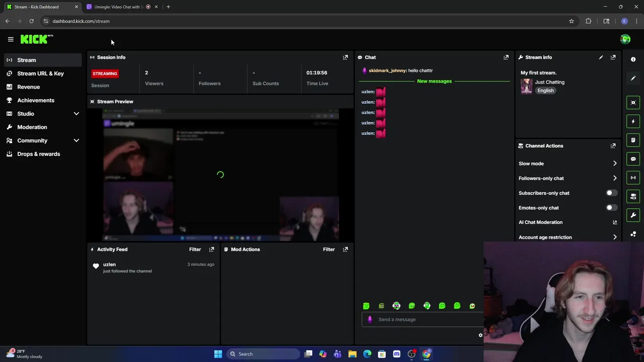Open OBS Studio from the taskbar
Screen dimensions: 644x362
coord(412,354)
